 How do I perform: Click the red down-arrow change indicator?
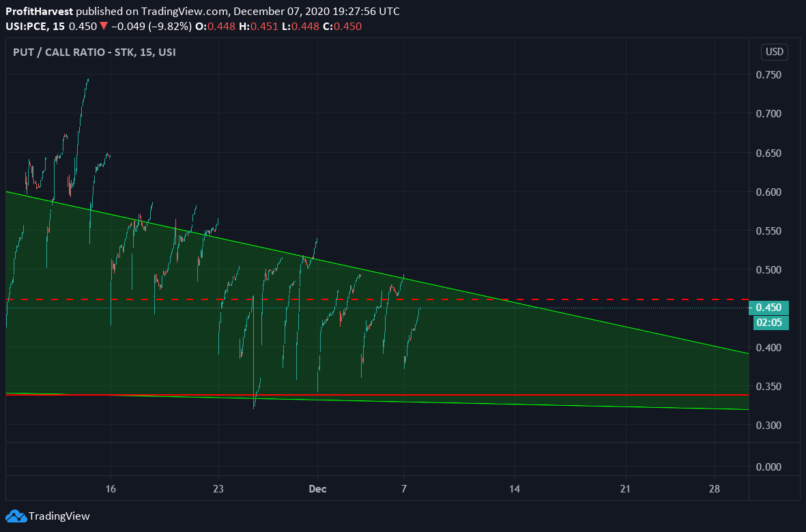pyautogui.click(x=103, y=26)
